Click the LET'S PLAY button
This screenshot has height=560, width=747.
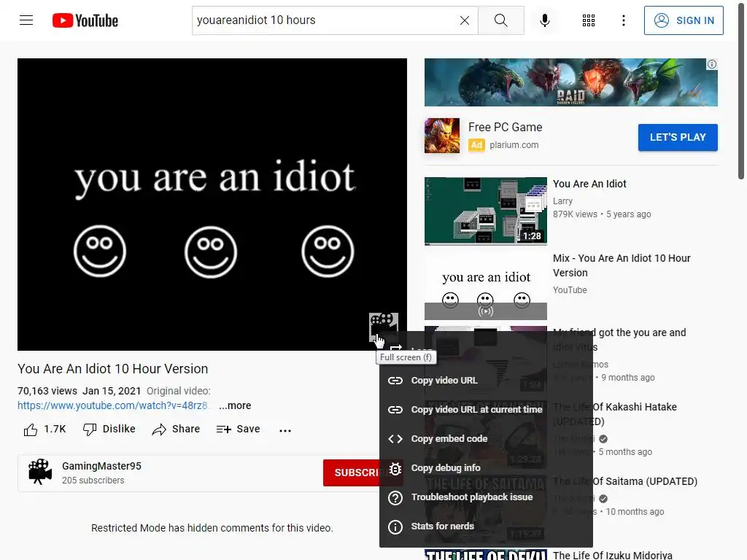(x=678, y=137)
